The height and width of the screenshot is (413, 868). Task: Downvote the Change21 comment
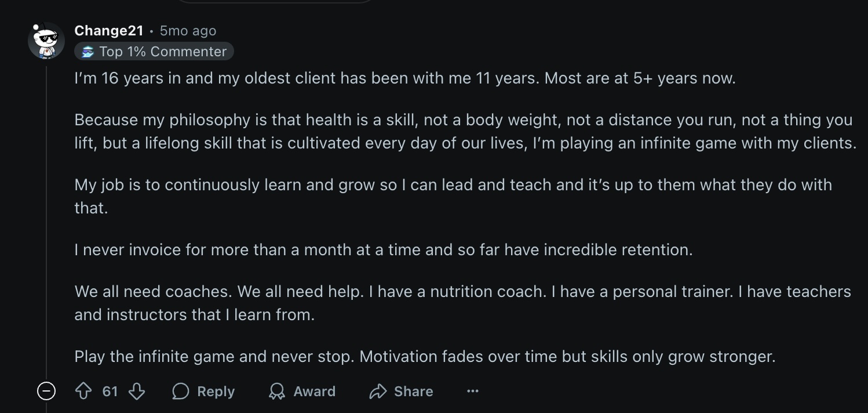pos(137,392)
